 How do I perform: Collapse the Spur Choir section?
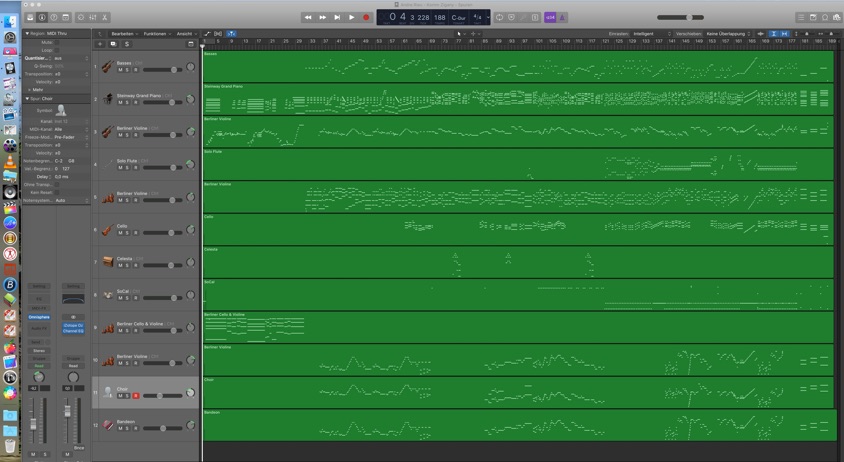coord(27,99)
